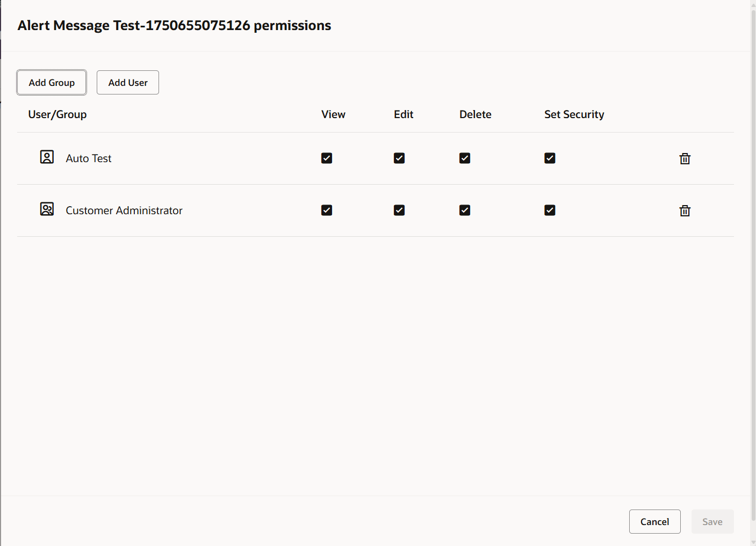Select the Auto Test name label
The image size is (756, 546).
tap(89, 158)
